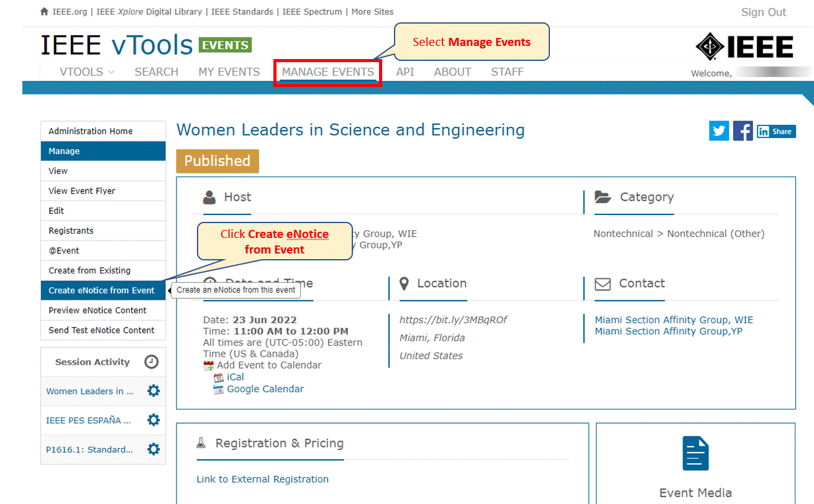Click the Registration & Pricing flask icon

(201, 443)
